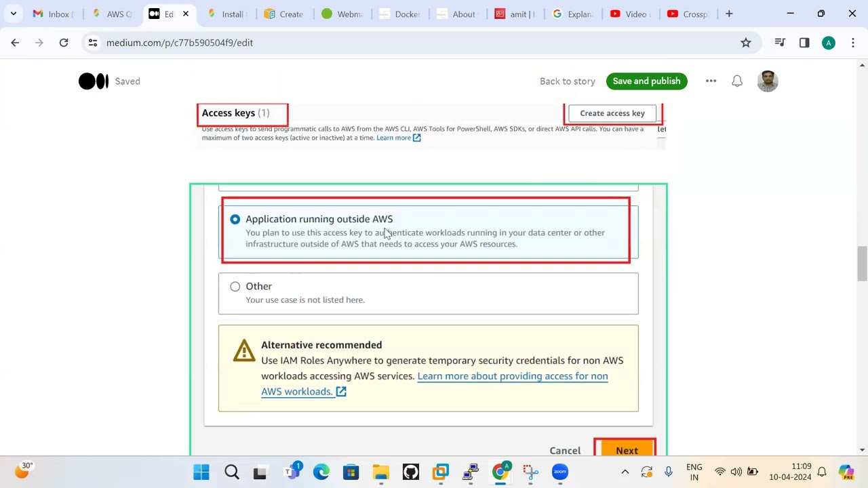Viewport: 868px width, 488px height.
Task: Open the Copilot preview icon
Action: [x=846, y=472]
